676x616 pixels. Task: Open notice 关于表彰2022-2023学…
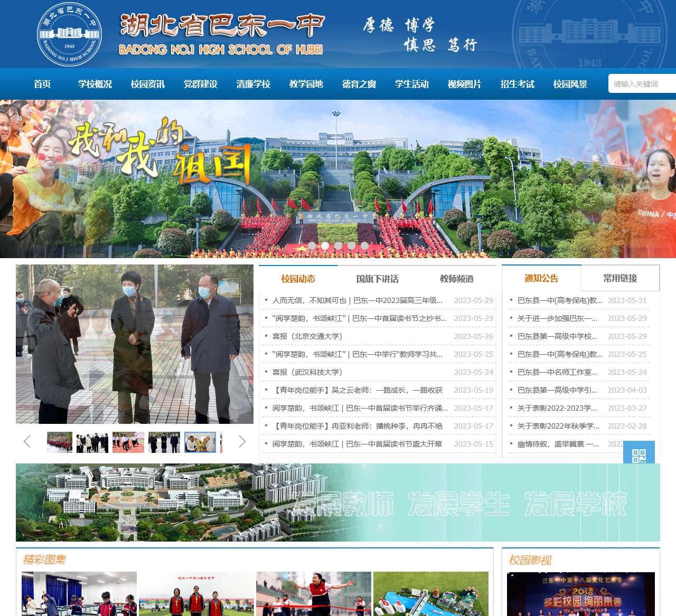coord(557,408)
